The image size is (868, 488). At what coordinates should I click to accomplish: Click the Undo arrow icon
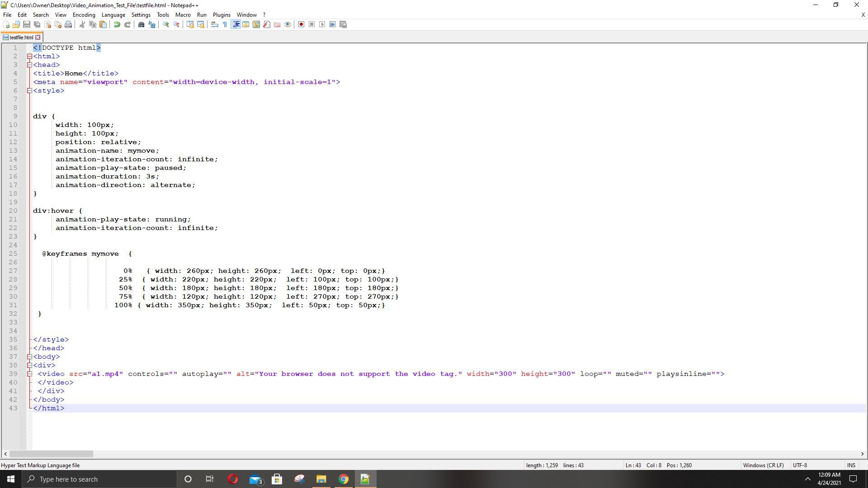[x=117, y=24]
